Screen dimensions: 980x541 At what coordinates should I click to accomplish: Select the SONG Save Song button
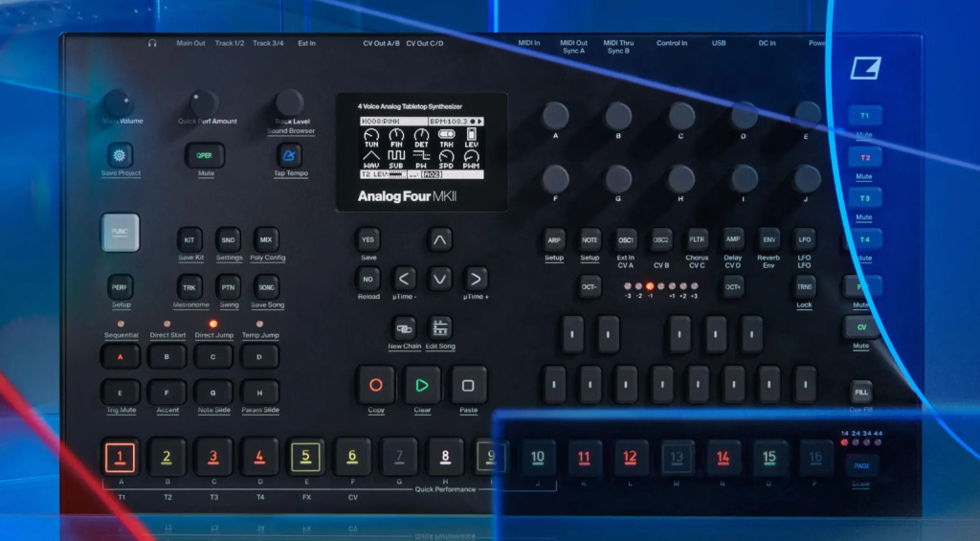[x=266, y=287]
